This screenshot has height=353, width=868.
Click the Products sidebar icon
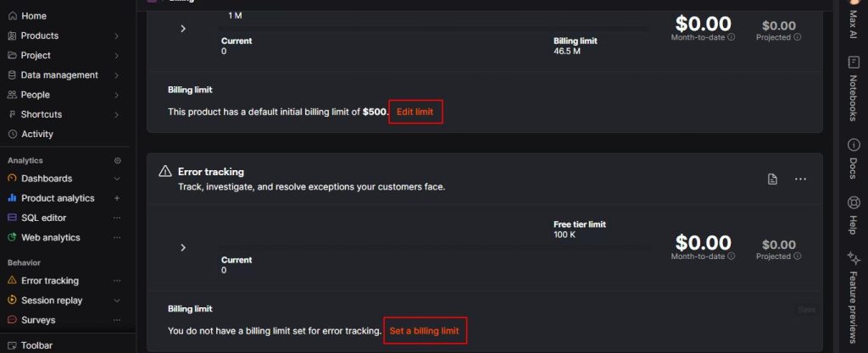[x=12, y=36]
